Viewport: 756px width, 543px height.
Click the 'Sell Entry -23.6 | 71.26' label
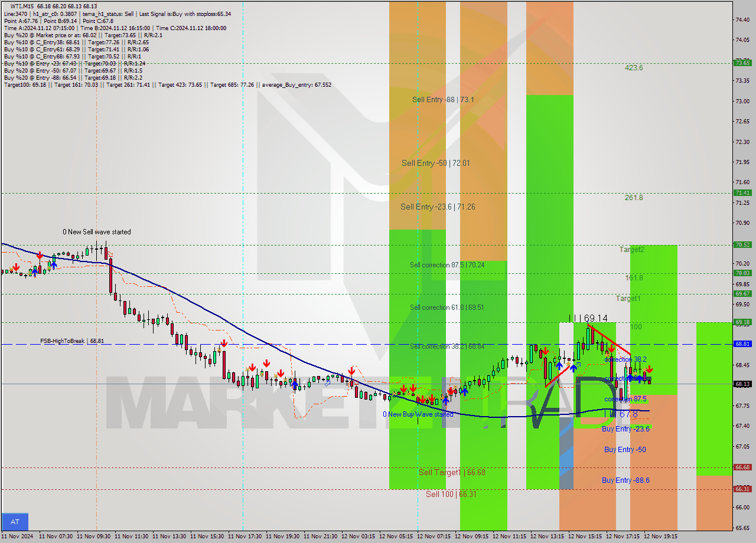tap(438, 207)
